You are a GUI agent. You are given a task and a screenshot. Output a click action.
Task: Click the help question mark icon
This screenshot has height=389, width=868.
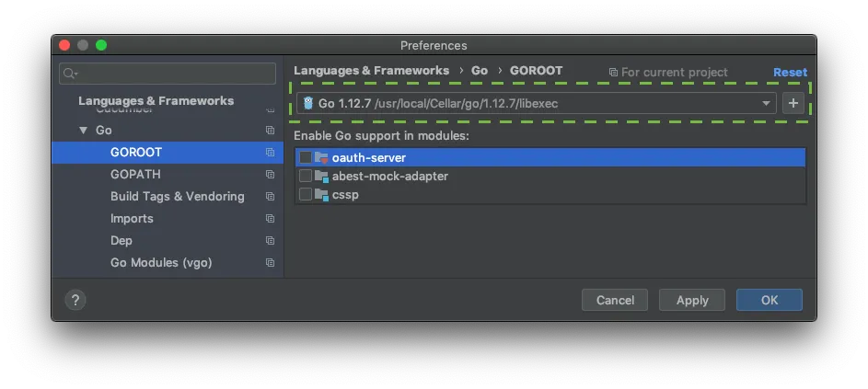[75, 300]
